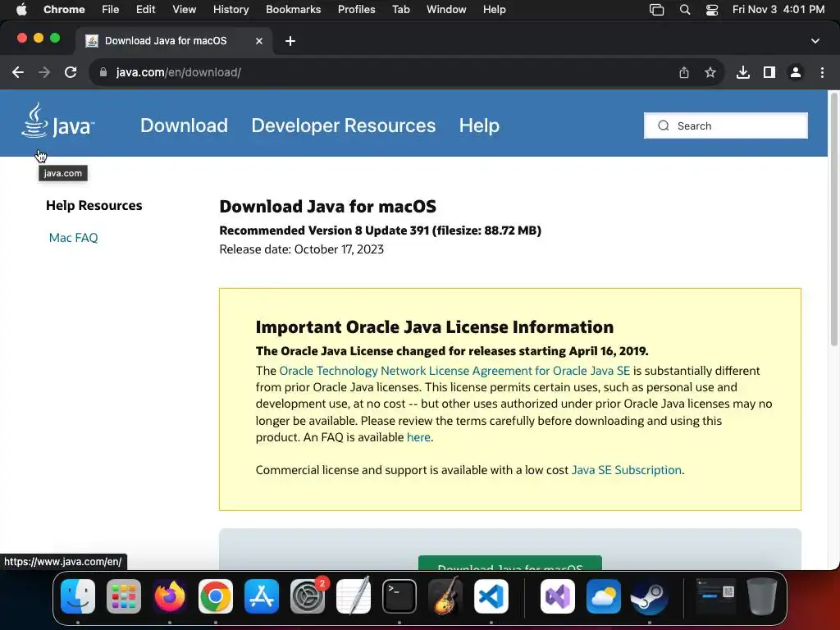Click the green Download Java for macOS button

(510, 563)
